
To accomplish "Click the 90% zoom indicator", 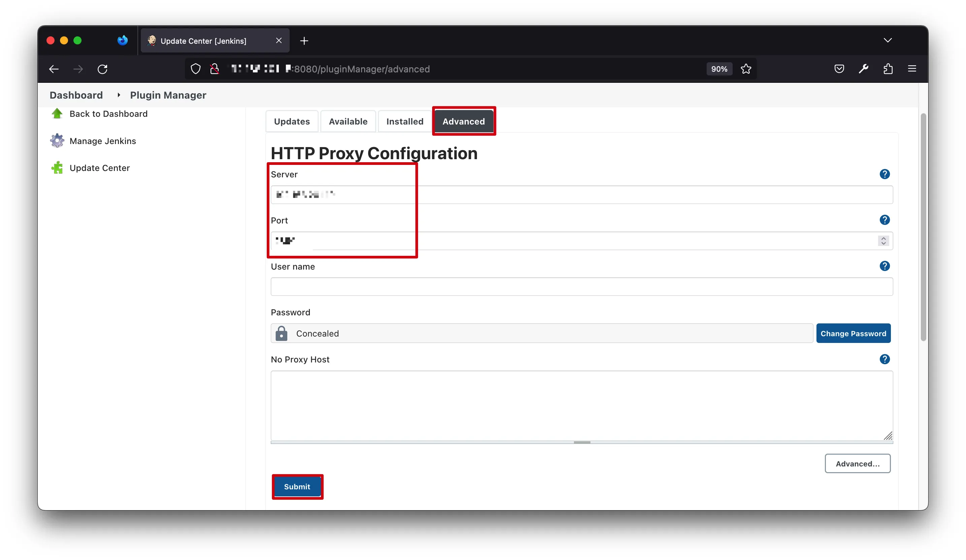I will pyautogui.click(x=719, y=69).
